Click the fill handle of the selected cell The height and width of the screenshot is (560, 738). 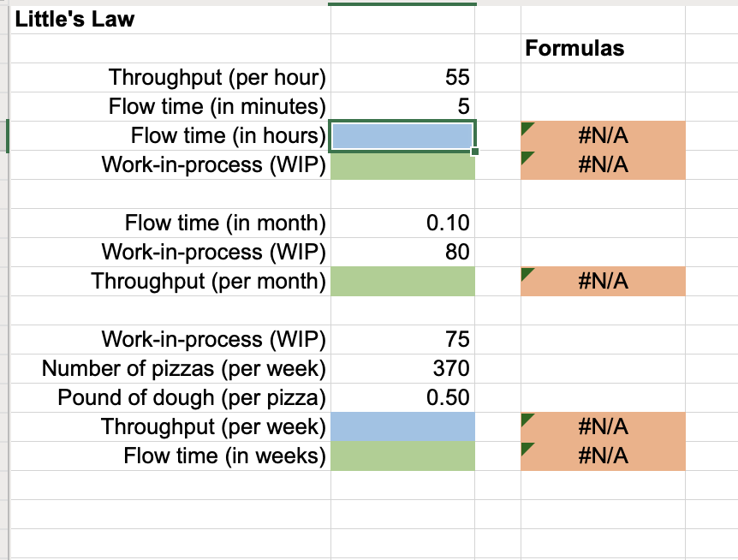[476, 149]
